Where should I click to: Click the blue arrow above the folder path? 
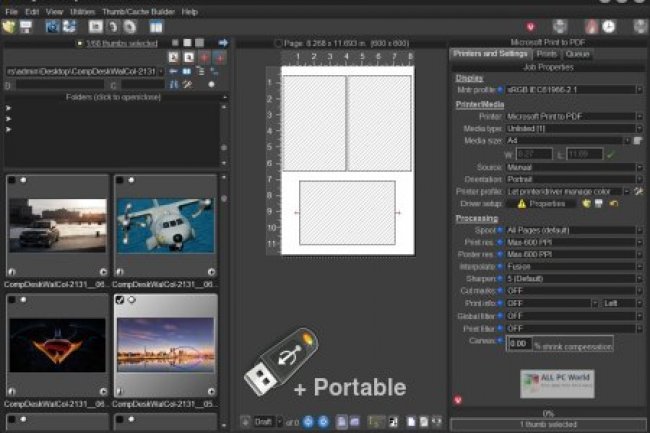[223, 43]
